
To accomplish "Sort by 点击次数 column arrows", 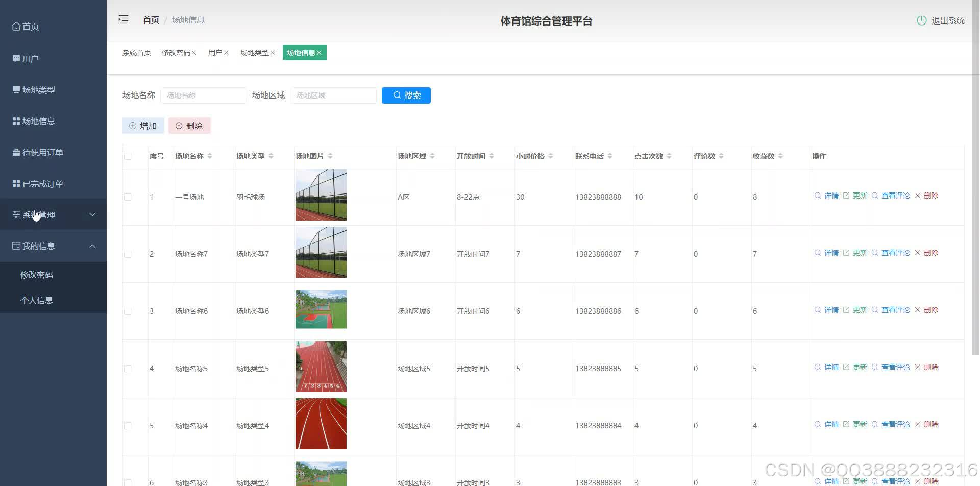I will (x=669, y=156).
